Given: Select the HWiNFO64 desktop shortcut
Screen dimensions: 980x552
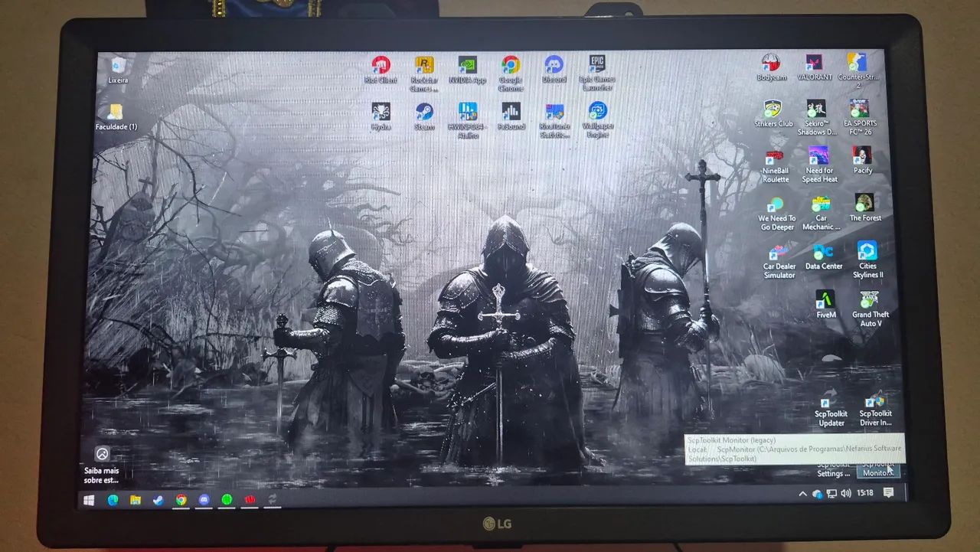Looking at the screenshot, I should tap(467, 120).
